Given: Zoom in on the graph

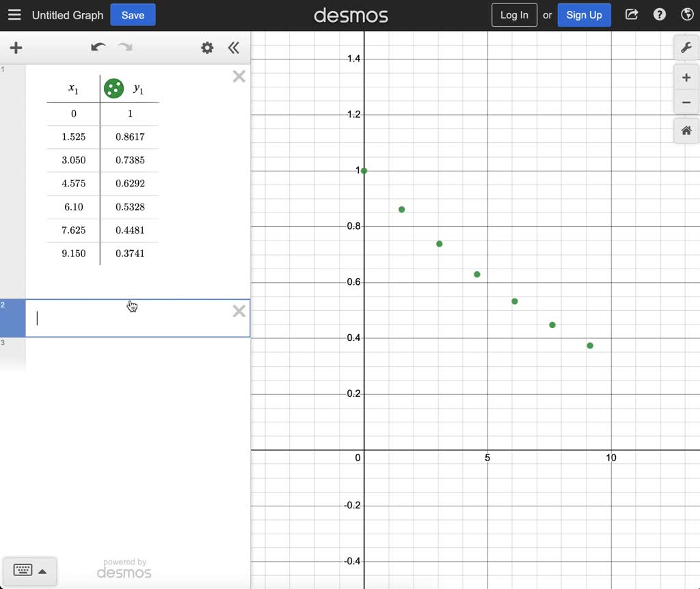Looking at the screenshot, I should click(x=686, y=78).
